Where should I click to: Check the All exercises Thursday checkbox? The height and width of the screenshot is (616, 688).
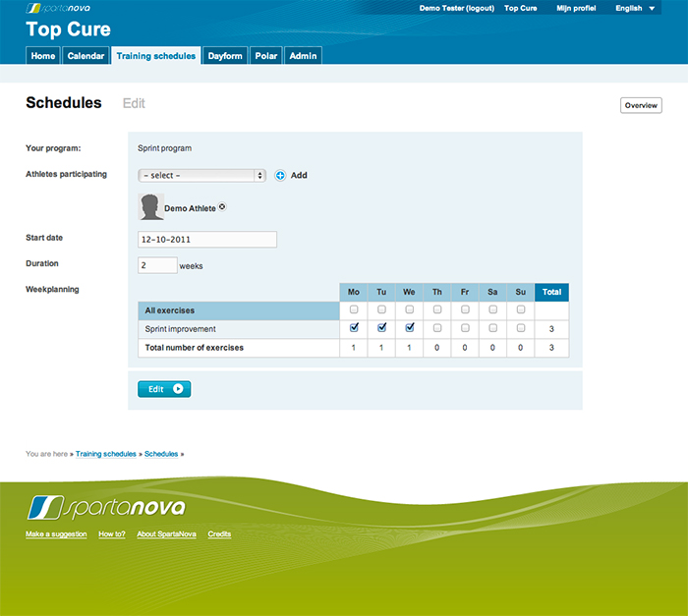pos(437,309)
